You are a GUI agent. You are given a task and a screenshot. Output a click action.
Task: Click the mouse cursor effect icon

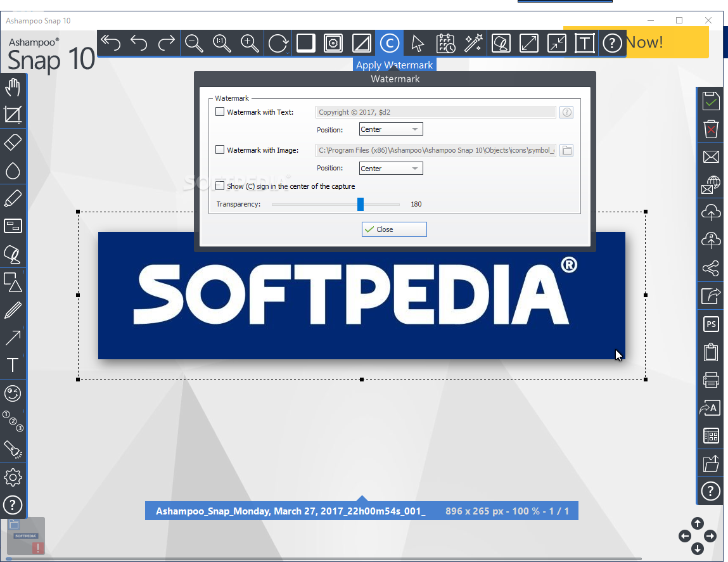(x=418, y=43)
